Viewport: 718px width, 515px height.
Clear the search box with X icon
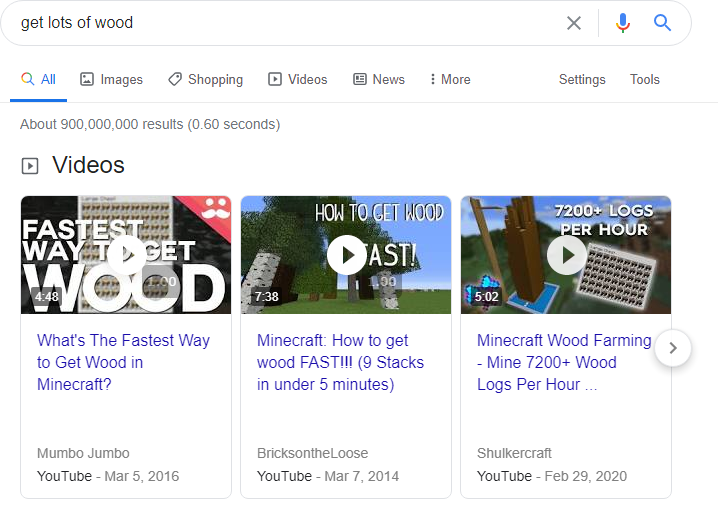pos(574,23)
